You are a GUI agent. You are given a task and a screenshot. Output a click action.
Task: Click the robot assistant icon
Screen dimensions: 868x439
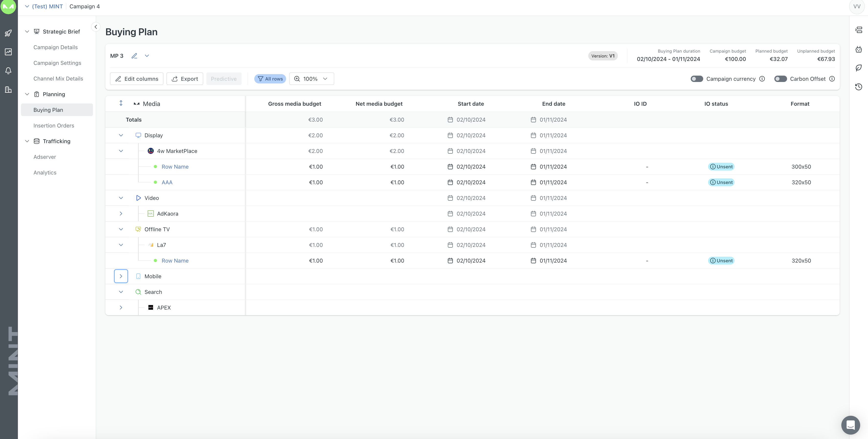[x=858, y=49]
